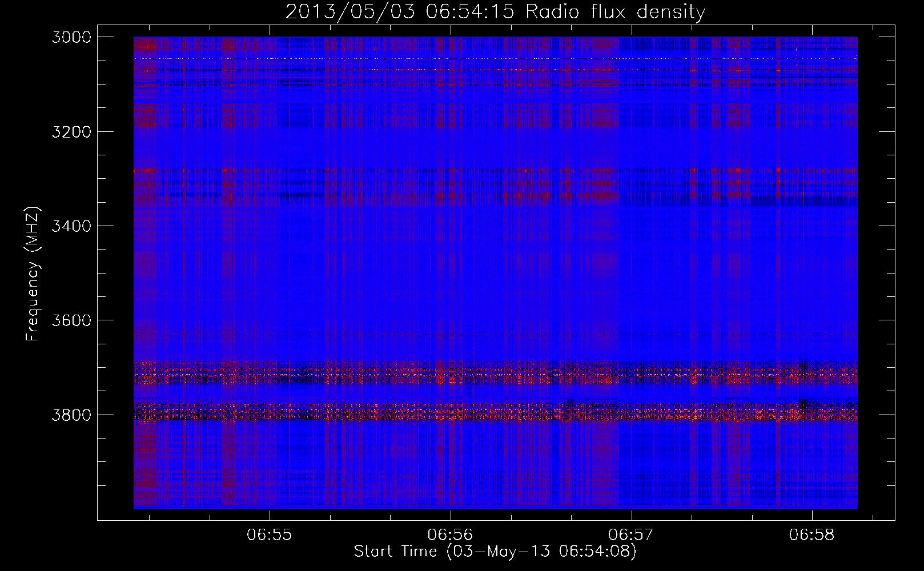
Task: Click the 06:56 time axis label
Action: click(451, 535)
